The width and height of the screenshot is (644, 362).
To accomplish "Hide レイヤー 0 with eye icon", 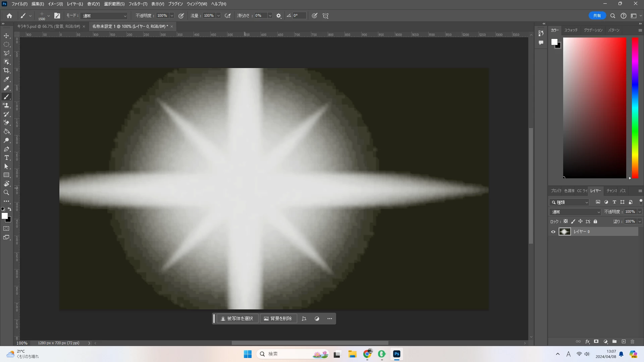I will coord(553,232).
